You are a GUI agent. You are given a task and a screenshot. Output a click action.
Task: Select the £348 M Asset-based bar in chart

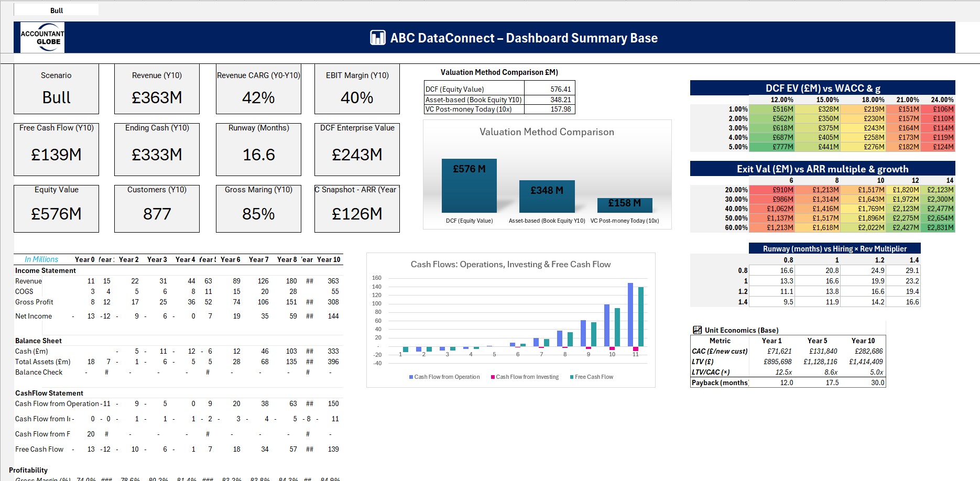(547, 197)
